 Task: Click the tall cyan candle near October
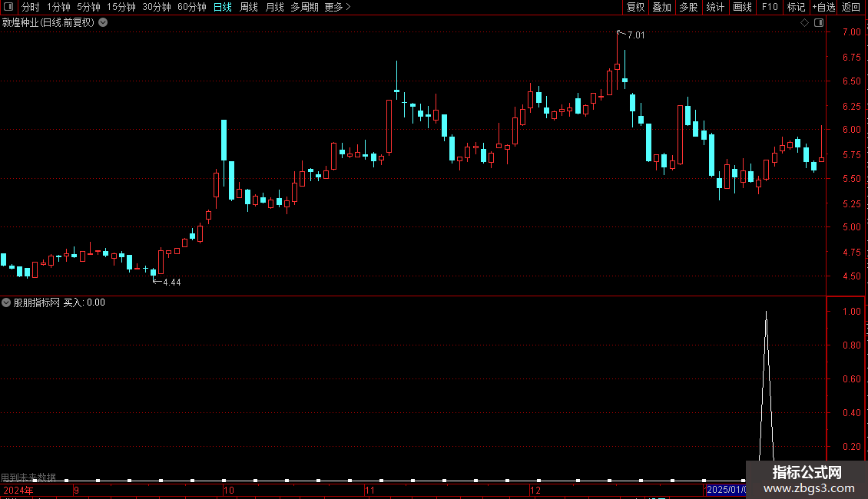point(224,140)
